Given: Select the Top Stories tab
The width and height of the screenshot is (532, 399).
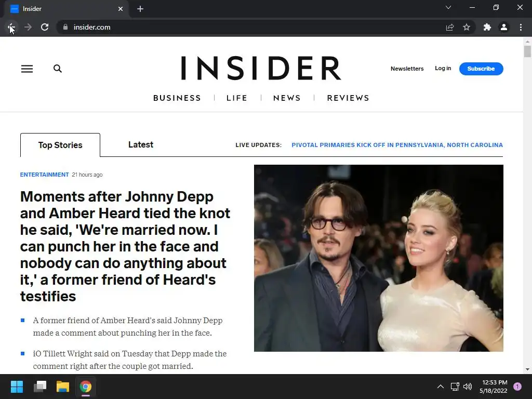Looking at the screenshot, I should [60, 145].
